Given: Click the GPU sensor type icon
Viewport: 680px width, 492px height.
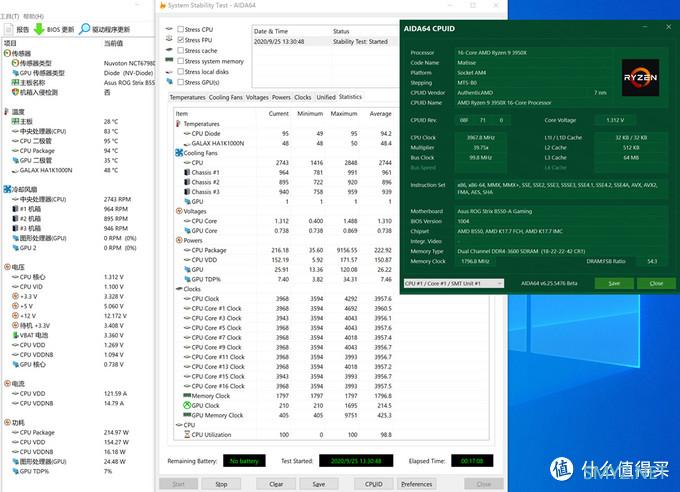Looking at the screenshot, I should tap(16, 73).
